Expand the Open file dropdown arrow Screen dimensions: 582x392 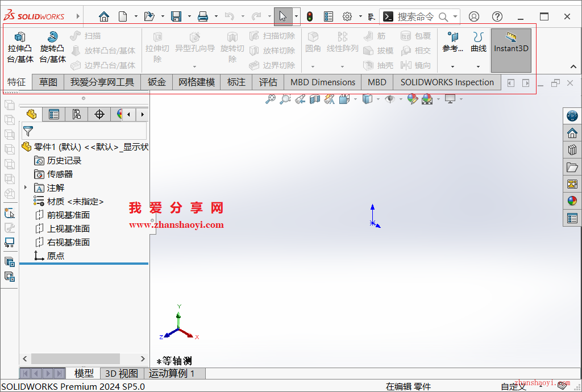(163, 16)
